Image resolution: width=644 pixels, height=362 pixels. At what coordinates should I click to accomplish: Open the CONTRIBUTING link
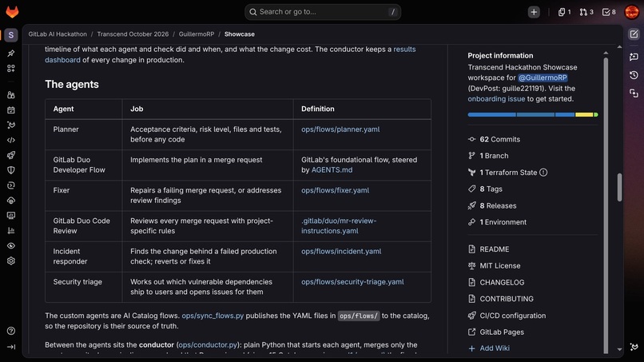click(x=501, y=299)
